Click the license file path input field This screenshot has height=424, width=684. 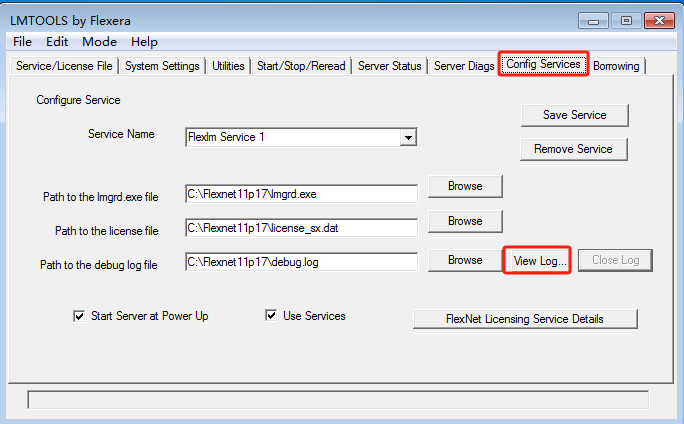301,228
